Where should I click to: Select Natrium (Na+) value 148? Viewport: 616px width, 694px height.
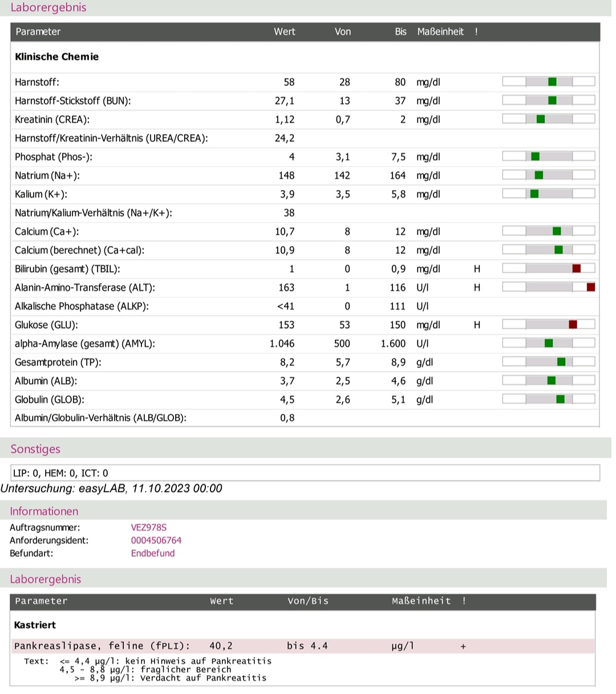286,176
